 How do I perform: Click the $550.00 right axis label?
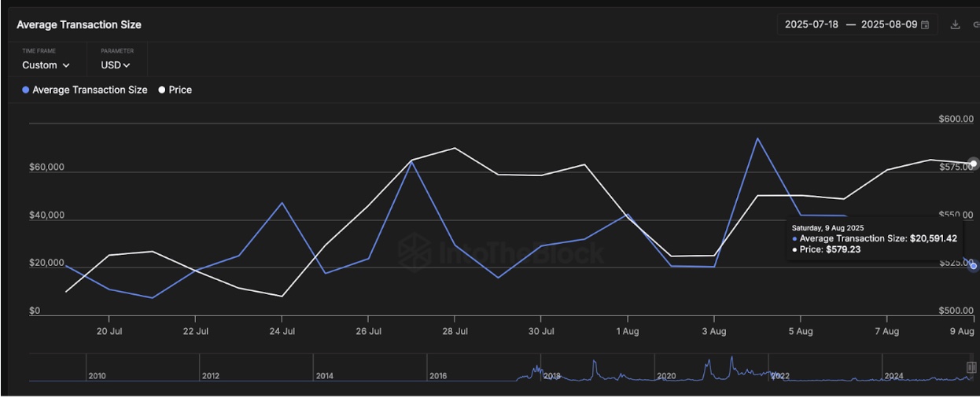pyautogui.click(x=956, y=215)
